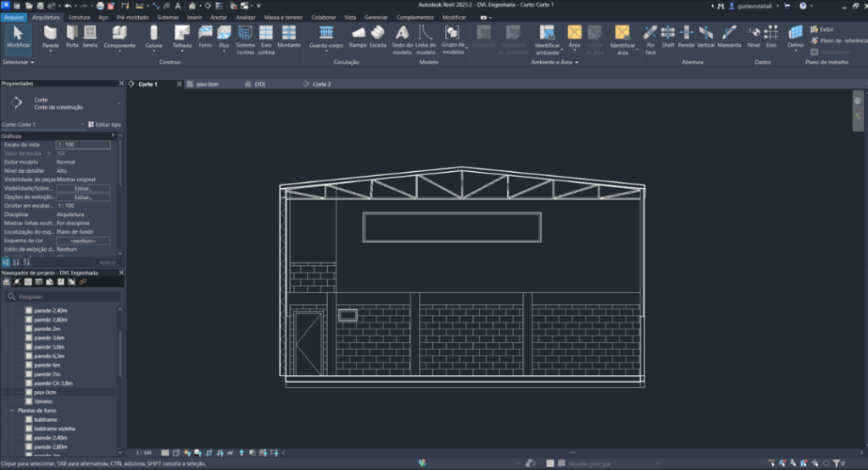Click Editar button for Visibilidade/Sobreposição

pos(83,188)
